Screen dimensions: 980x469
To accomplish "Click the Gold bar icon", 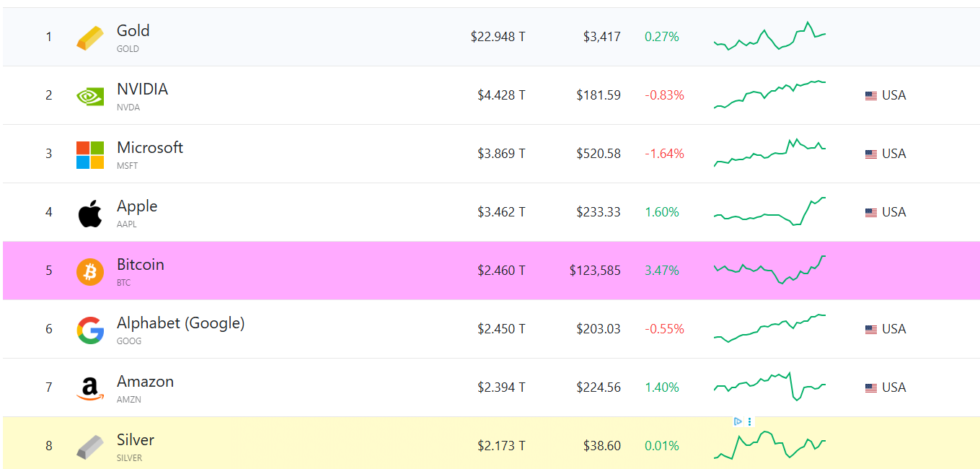I will tap(90, 38).
